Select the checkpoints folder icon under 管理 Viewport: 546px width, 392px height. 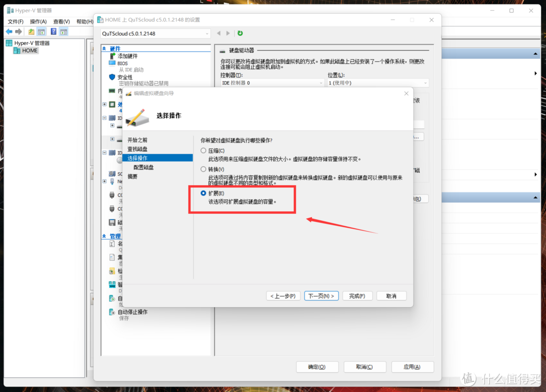click(112, 271)
